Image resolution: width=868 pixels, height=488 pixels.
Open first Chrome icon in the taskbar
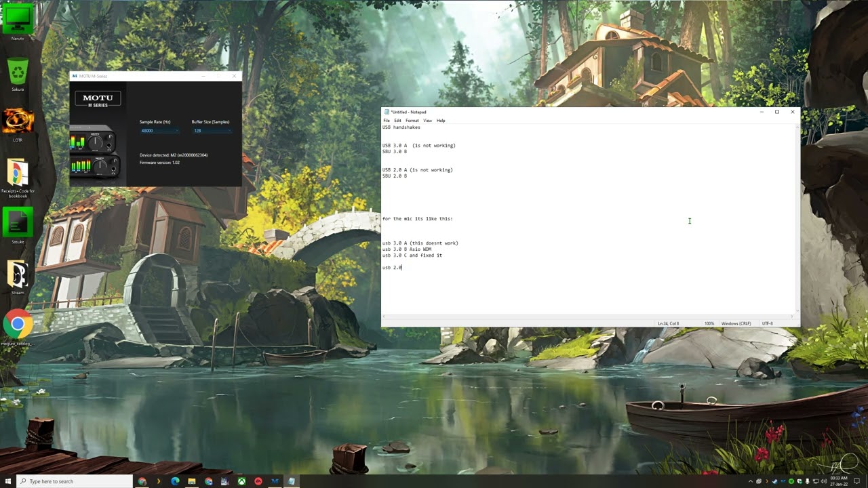(x=142, y=481)
